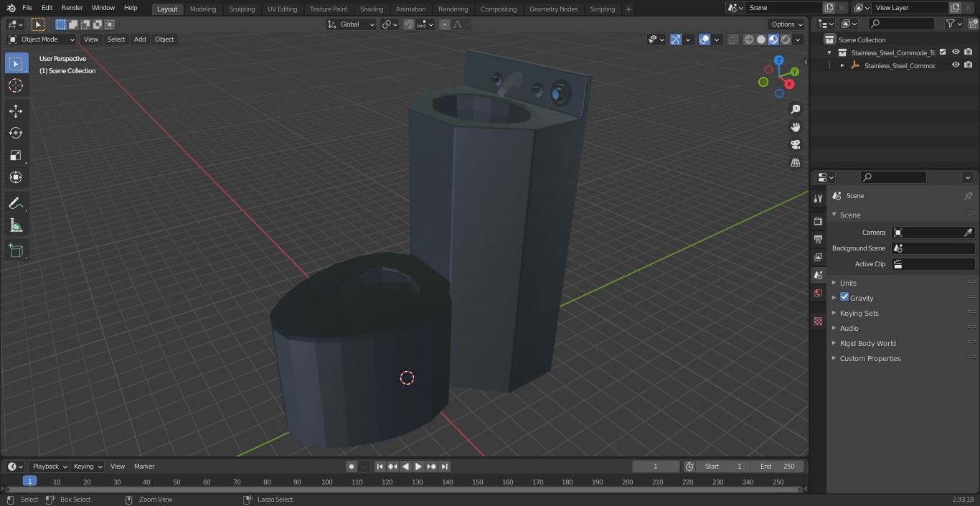Exclude collection from view layer checkbox
980x506 pixels.
pos(943,52)
